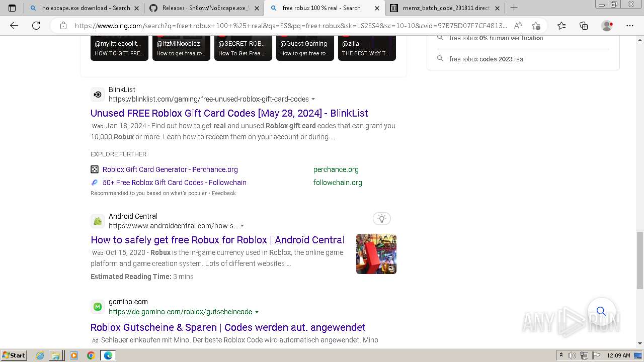Screen dimensions: 644x362
Task: Open the Android Central Roblox thumbnail image
Action: tap(376, 254)
